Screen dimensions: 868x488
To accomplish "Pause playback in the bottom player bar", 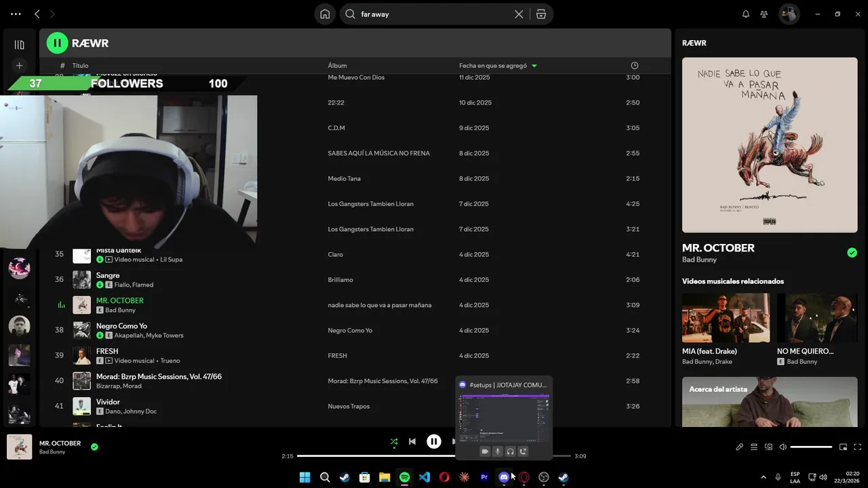I will pyautogui.click(x=434, y=442).
